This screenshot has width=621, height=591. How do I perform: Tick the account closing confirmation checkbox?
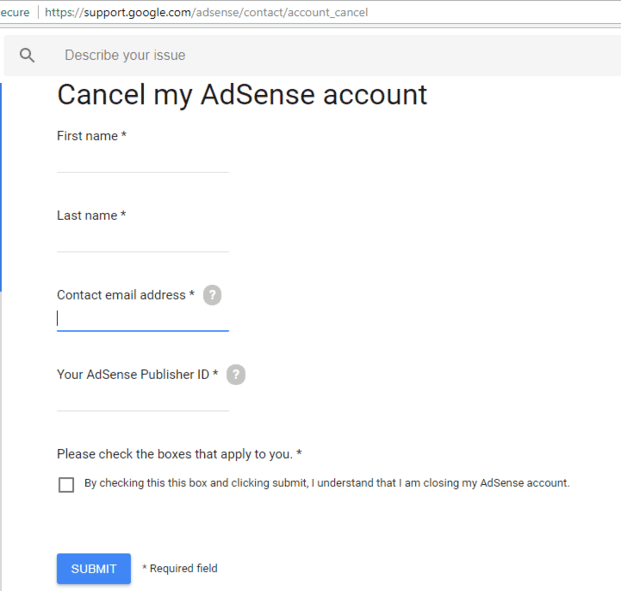coord(66,484)
